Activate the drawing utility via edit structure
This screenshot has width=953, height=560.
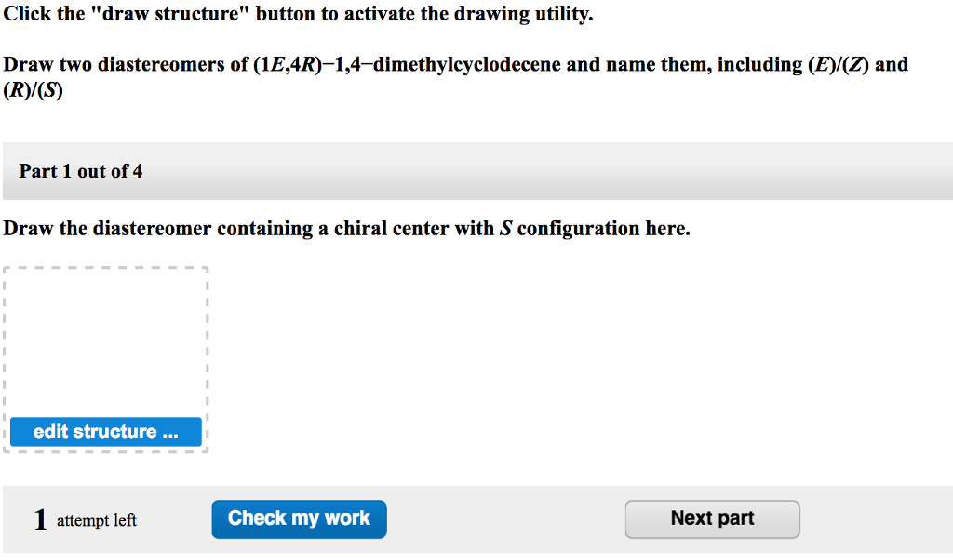[106, 431]
